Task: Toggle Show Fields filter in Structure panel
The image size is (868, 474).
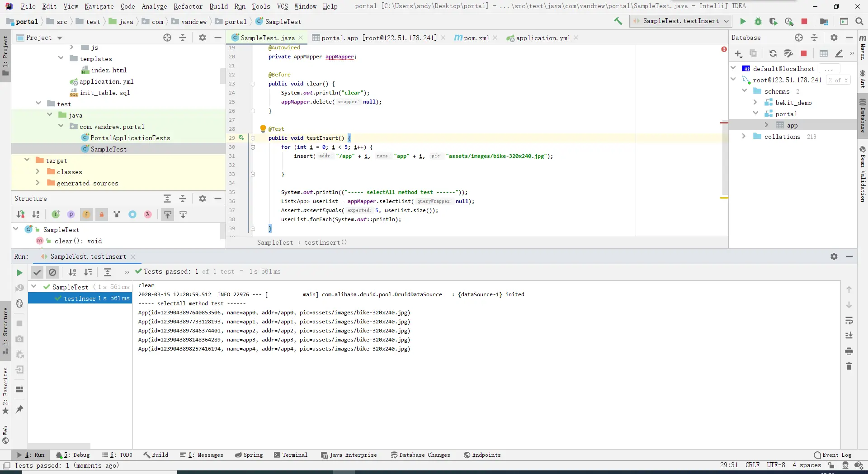Action: (x=86, y=214)
